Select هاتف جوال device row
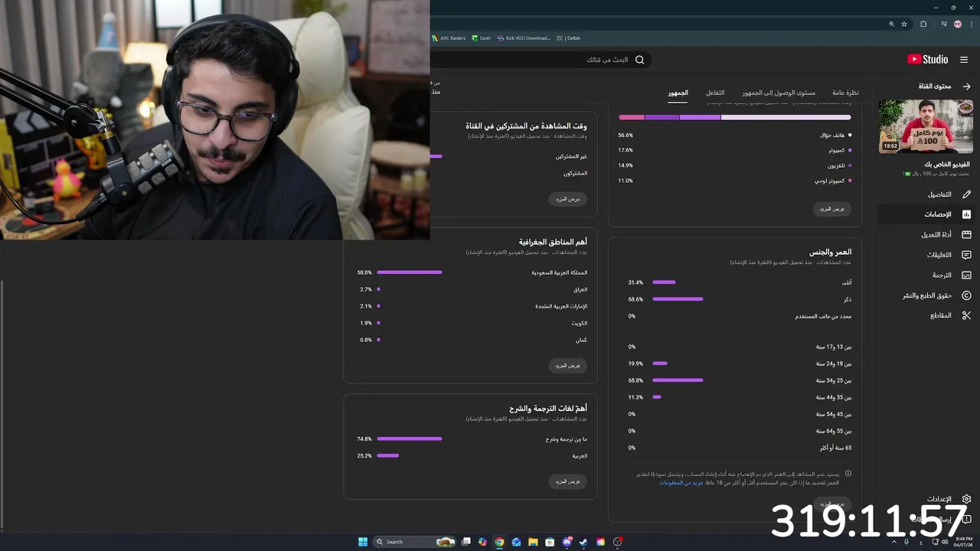Image resolution: width=980 pixels, height=551 pixels. [735, 135]
